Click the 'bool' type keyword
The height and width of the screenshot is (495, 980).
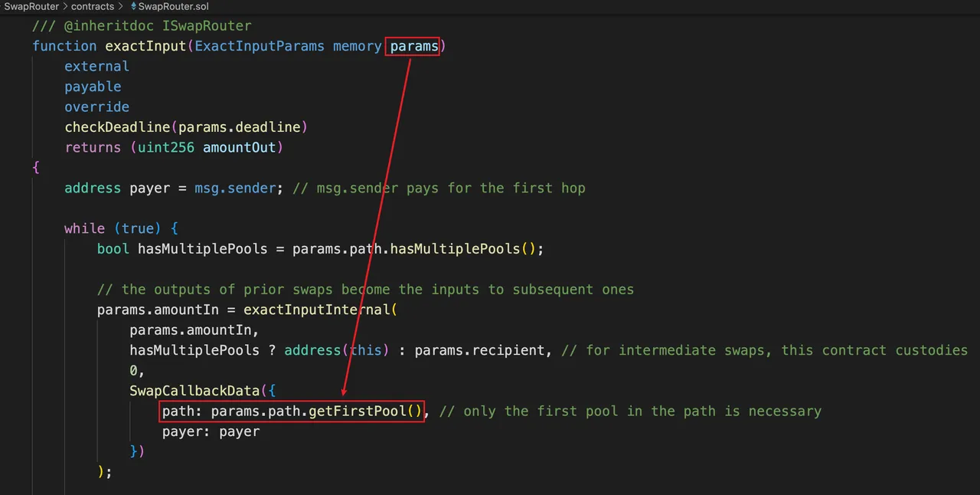pos(113,249)
